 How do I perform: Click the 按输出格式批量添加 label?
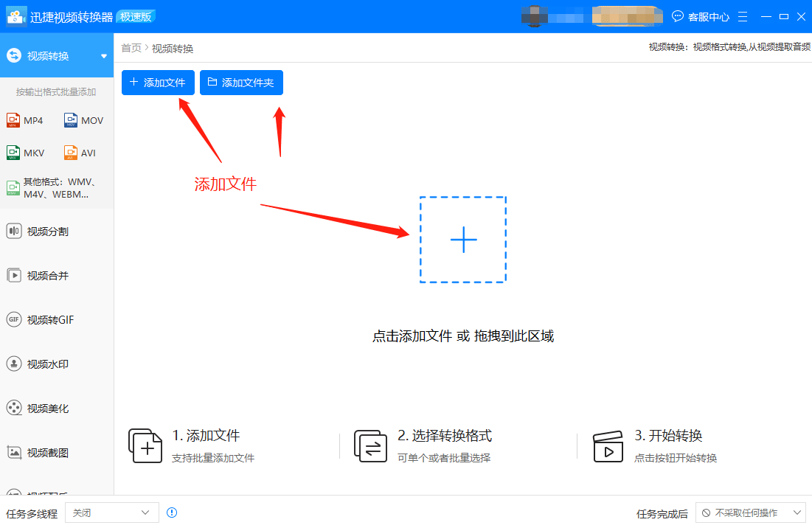pyautogui.click(x=56, y=92)
